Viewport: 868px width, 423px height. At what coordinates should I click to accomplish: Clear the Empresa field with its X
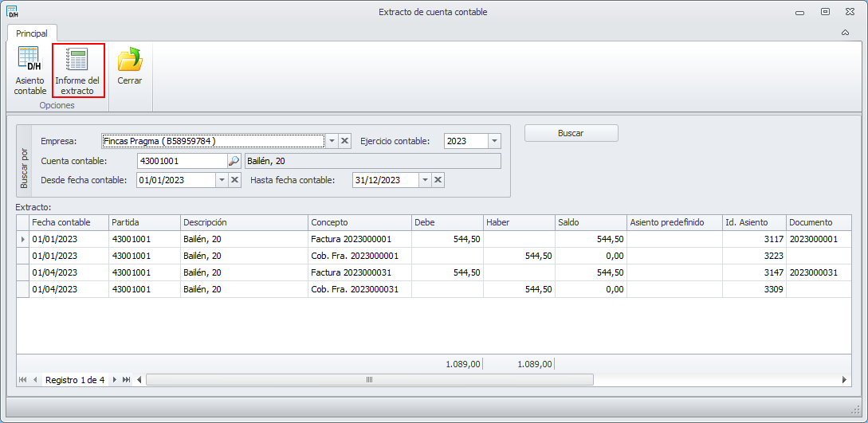pyautogui.click(x=345, y=141)
